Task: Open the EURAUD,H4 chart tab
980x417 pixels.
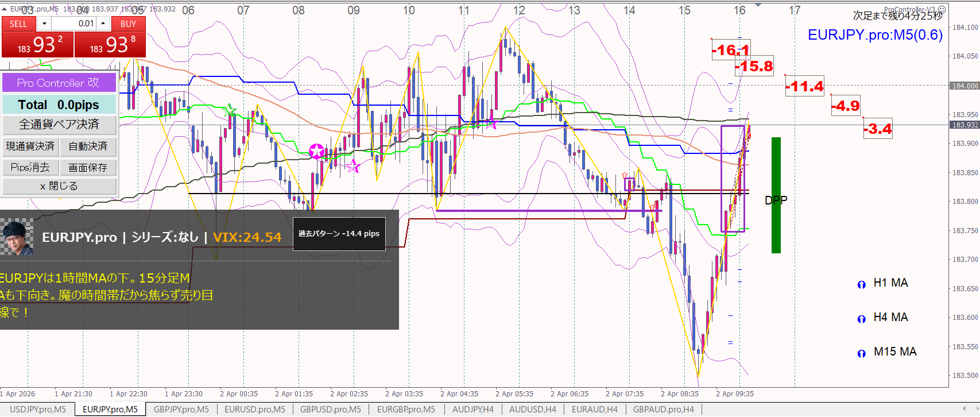Action: 594,410
